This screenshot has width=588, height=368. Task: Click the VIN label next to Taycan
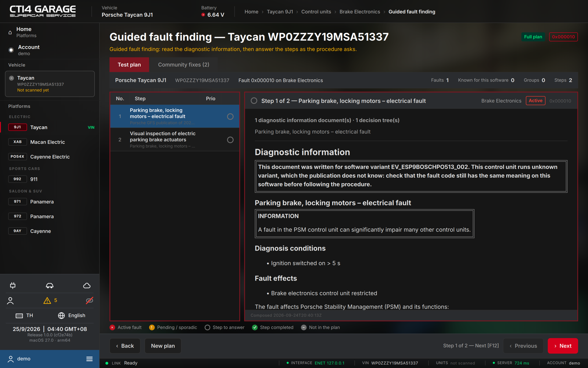(x=91, y=127)
